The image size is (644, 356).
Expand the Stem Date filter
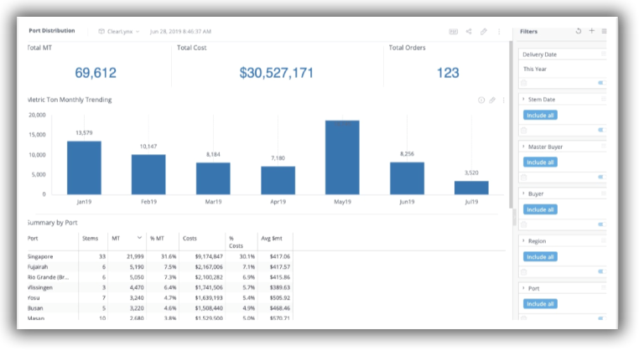point(523,99)
